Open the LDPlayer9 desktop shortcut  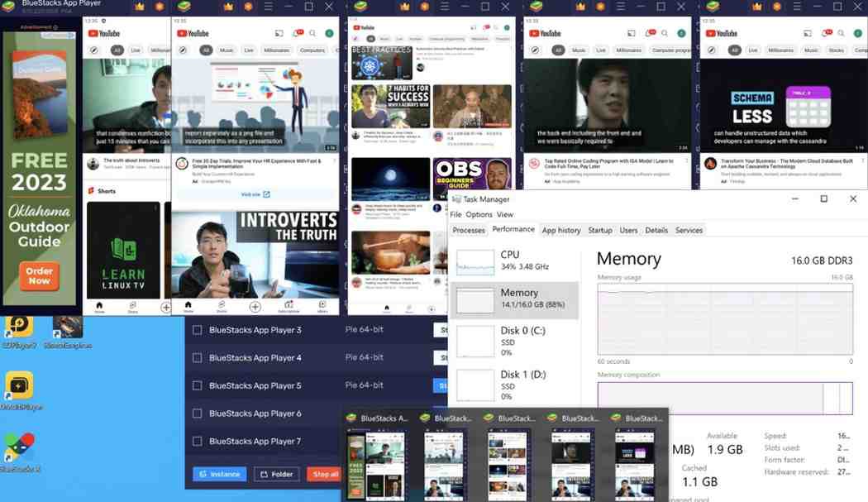pos(19,332)
